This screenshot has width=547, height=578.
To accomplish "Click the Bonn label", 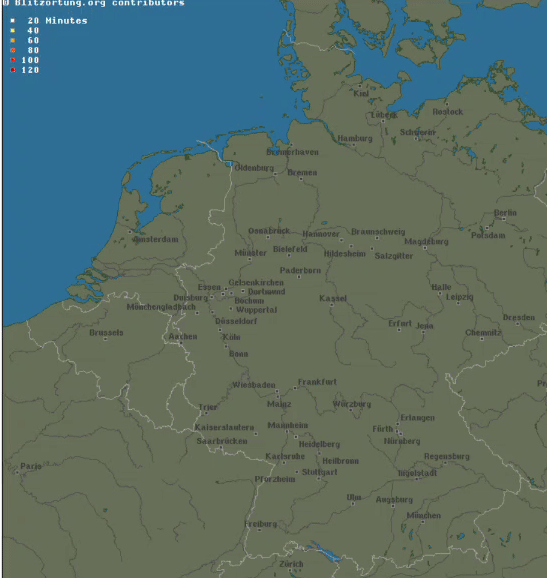I will coord(238,354).
